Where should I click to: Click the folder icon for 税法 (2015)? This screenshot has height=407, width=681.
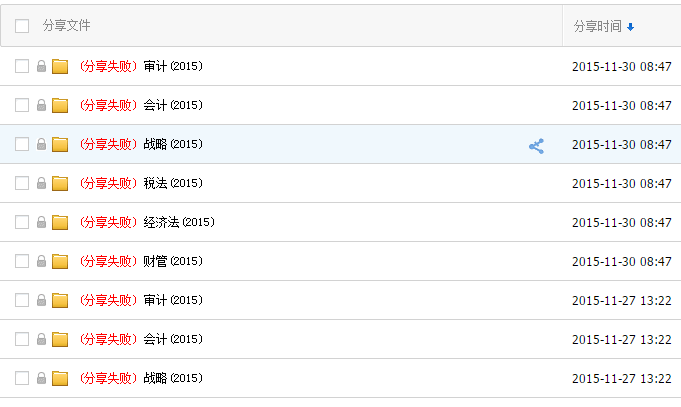tap(60, 183)
